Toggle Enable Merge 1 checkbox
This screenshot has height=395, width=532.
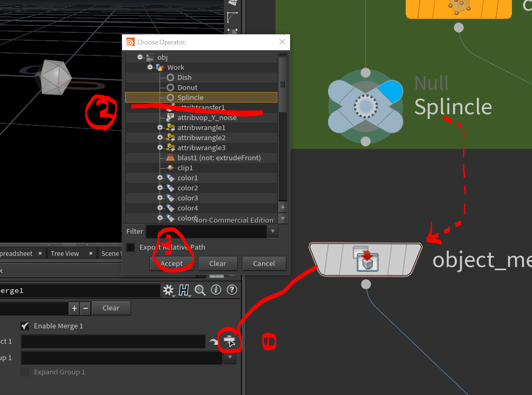(x=24, y=326)
